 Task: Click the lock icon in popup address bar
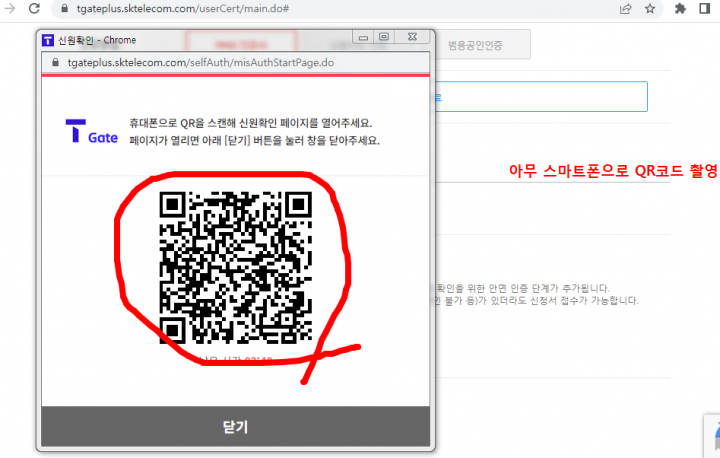coord(56,62)
